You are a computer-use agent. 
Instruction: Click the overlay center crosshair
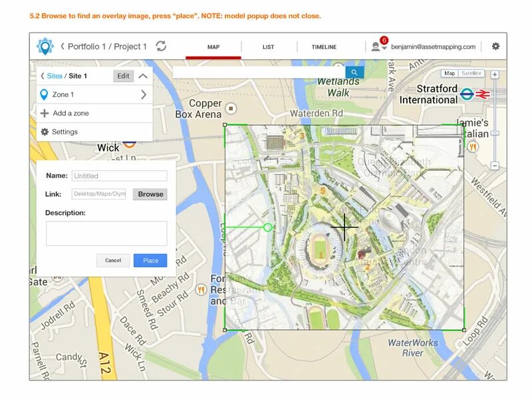click(x=344, y=227)
